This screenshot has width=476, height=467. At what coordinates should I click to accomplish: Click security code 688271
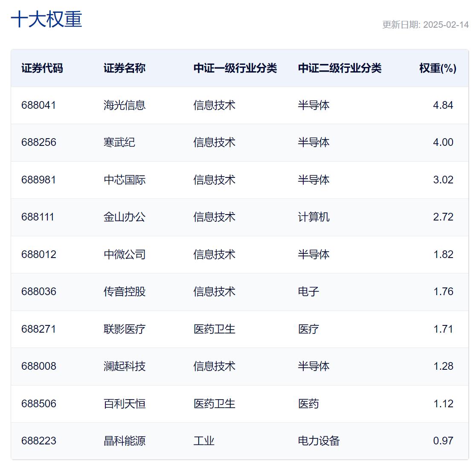[38, 329]
